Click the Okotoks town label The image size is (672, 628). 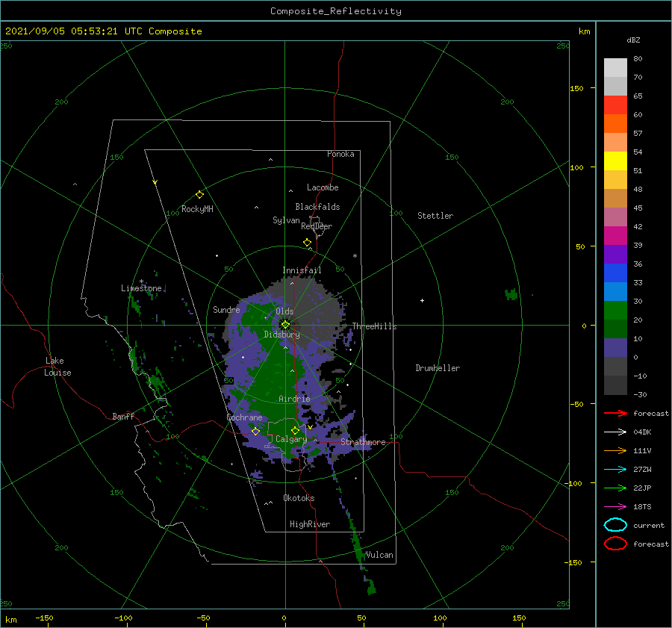point(299,498)
